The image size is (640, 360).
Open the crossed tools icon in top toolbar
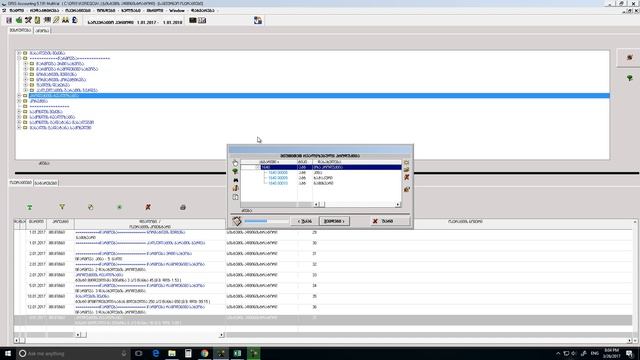(28, 20)
